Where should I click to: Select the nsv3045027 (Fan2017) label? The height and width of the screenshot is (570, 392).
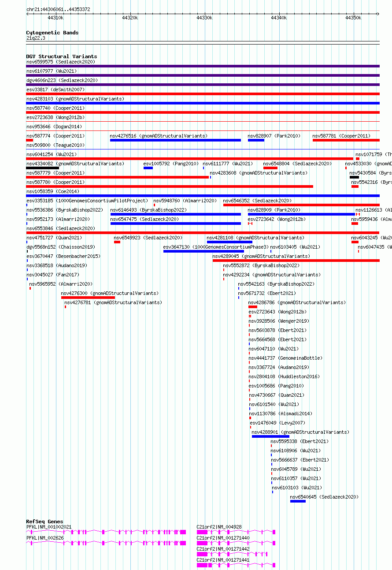tap(53, 275)
